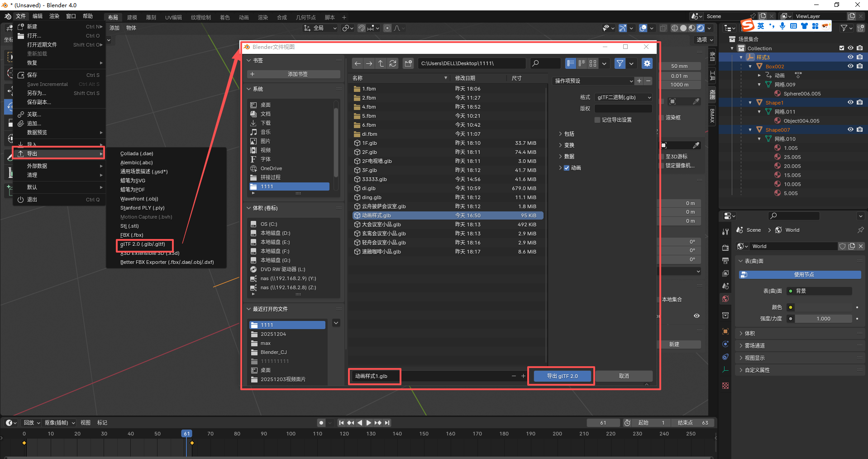
Task: Click the create new folder icon
Action: (x=408, y=63)
